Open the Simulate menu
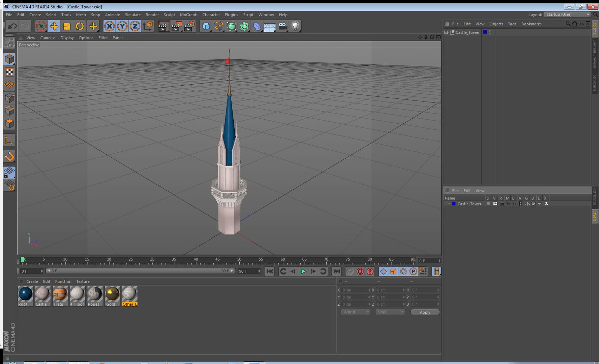Image resolution: width=599 pixels, height=364 pixels. click(133, 15)
